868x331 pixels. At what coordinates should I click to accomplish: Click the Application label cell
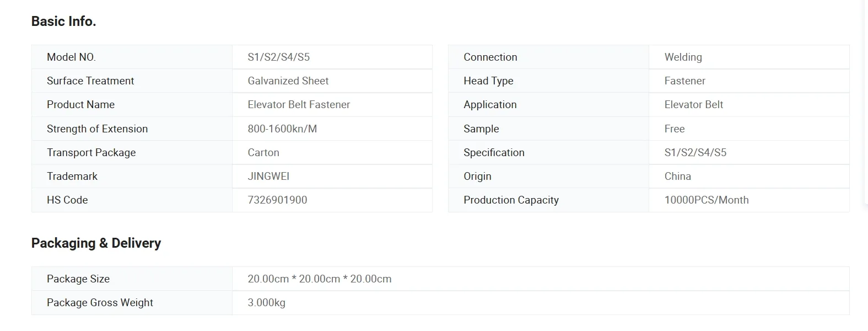click(490, 105)
